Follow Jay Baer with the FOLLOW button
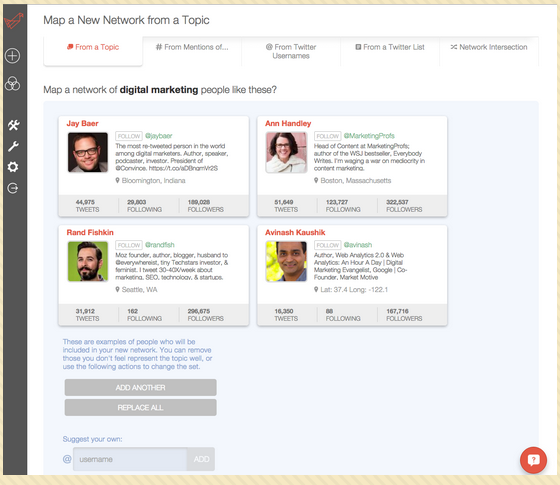Viewport: 560px width, 485px height. coord(129,136)
